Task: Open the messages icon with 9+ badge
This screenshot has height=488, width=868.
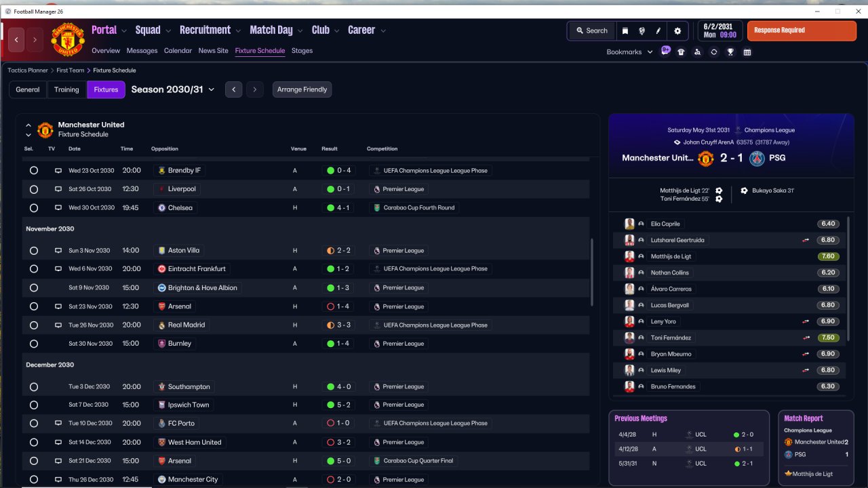Action: click(665, 52)
